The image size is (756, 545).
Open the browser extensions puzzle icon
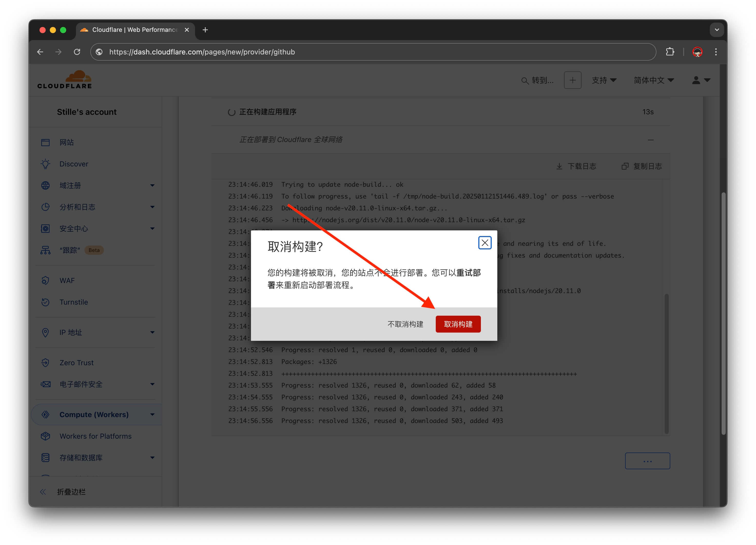(670, 52)
